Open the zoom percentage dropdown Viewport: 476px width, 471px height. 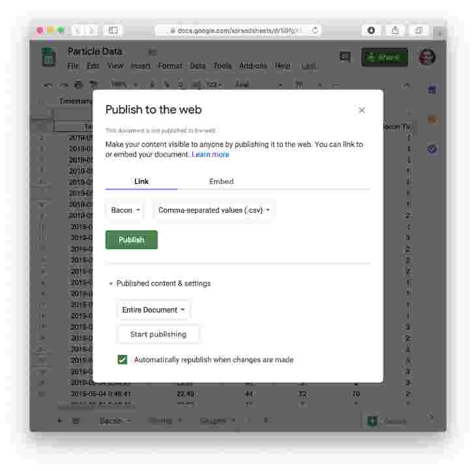point(124,85)
